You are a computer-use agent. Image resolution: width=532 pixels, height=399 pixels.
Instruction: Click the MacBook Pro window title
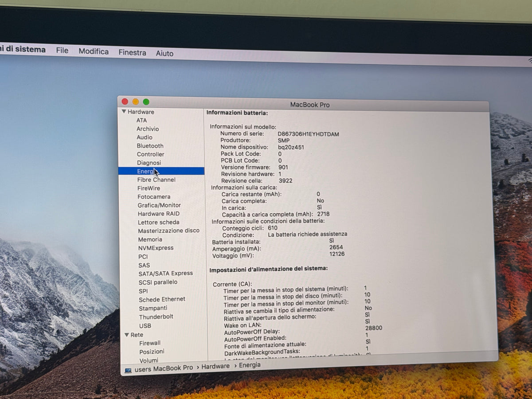click(x=310, y=105)
